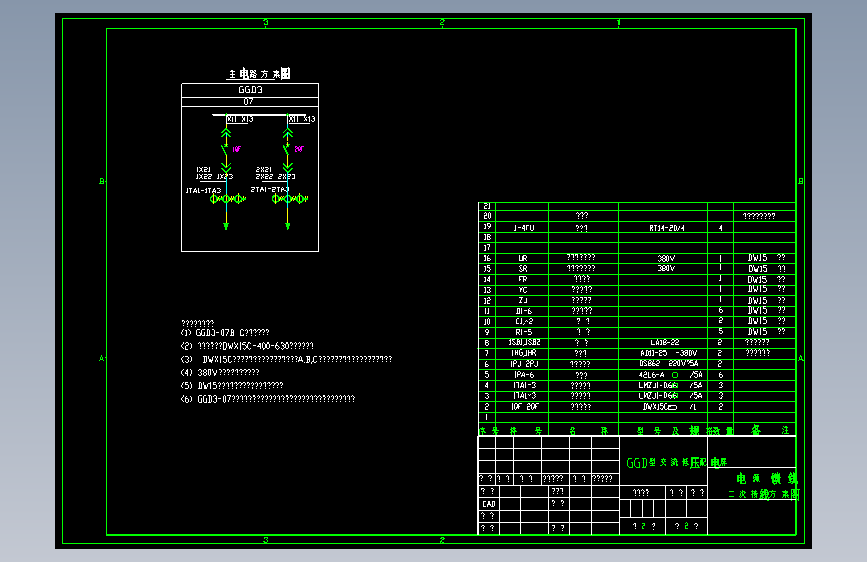Select note line (6) starting with GGD3-07

coord(268,399)
